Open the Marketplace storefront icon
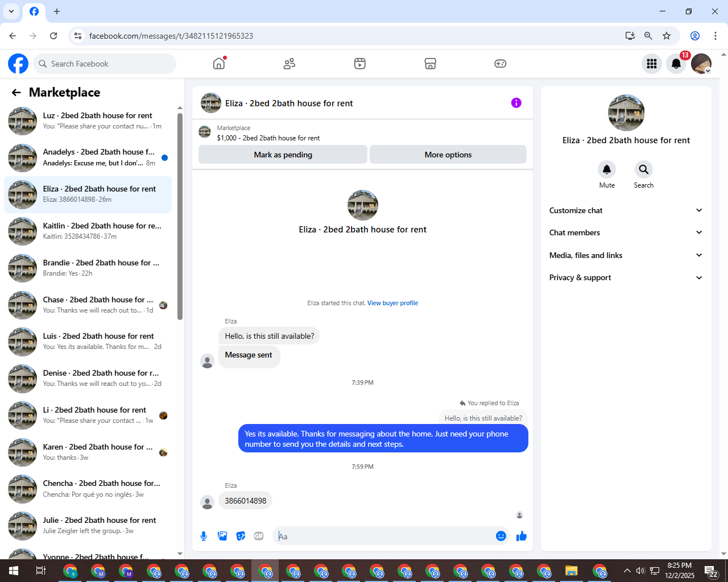This screenshot has width=728, height=582. 431,64
